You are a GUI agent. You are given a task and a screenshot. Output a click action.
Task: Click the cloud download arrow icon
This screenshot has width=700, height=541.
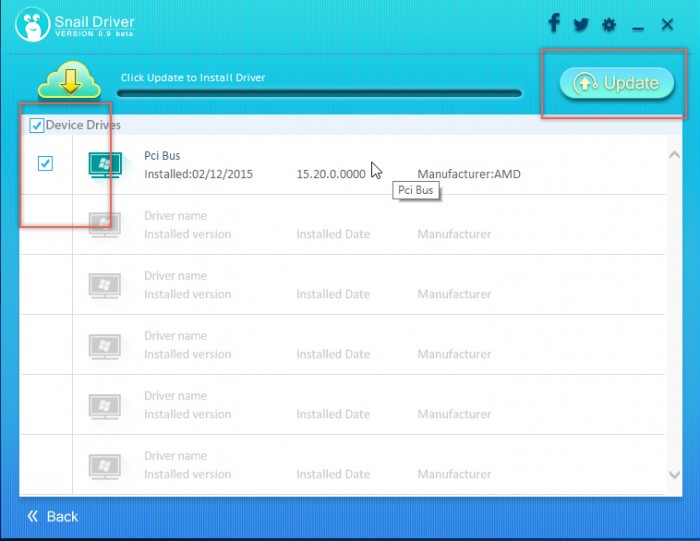point(70,80)
